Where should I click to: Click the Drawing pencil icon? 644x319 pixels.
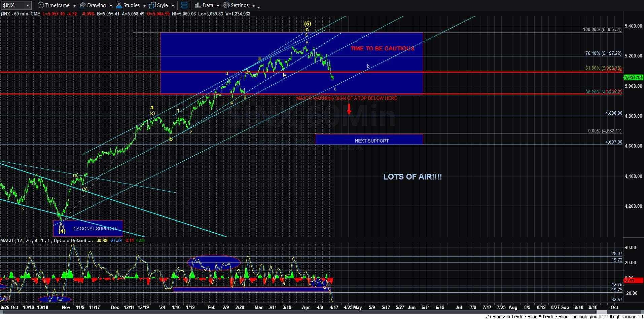[82, 5]
